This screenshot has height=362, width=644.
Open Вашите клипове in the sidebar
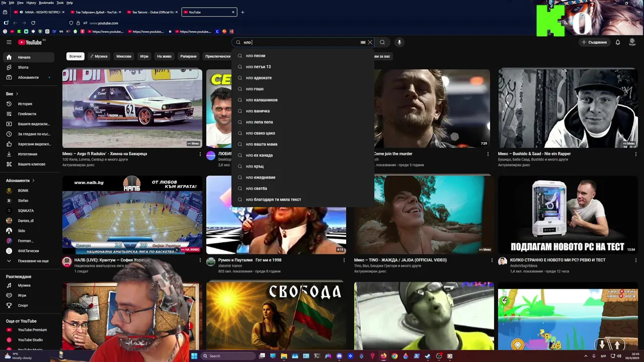[29, 164]
